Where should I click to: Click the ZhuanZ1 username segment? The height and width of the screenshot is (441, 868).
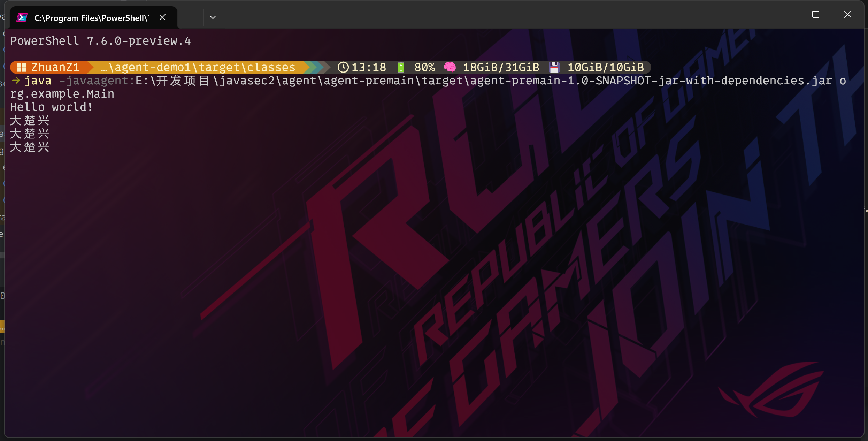pyautogui.click(x=55, y=67)
